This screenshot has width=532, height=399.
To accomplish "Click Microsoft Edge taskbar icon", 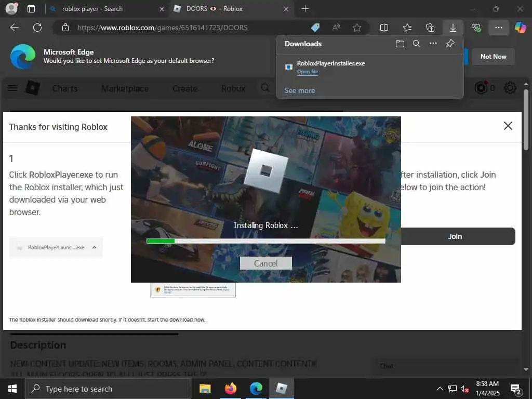I will tap(256, 389).
